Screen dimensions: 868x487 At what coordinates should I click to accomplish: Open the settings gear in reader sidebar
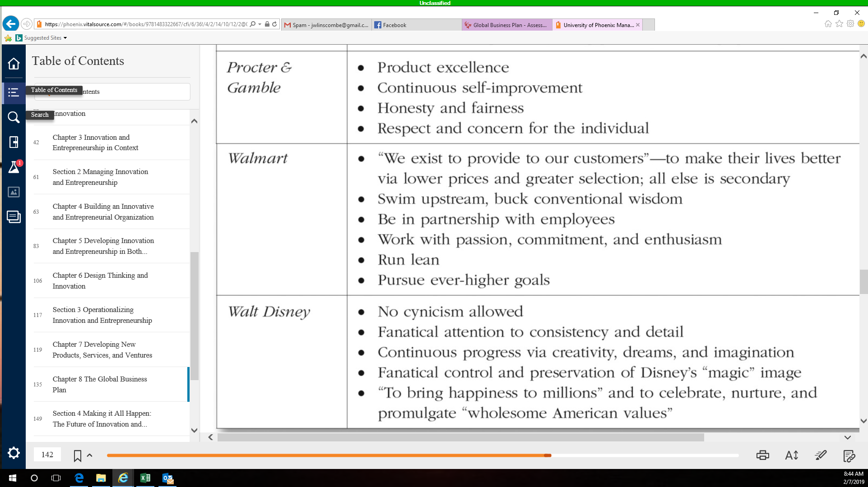tap(14, 453)
